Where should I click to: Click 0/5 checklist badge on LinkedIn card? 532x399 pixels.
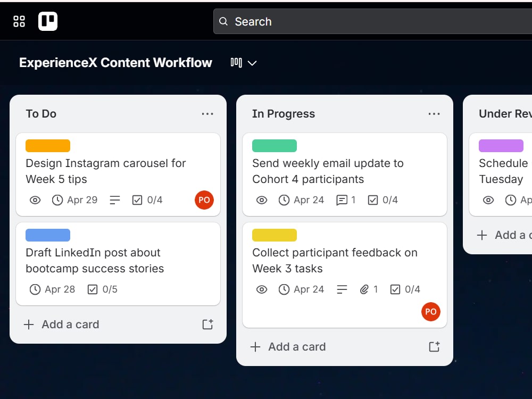click(x=103, y=289)
